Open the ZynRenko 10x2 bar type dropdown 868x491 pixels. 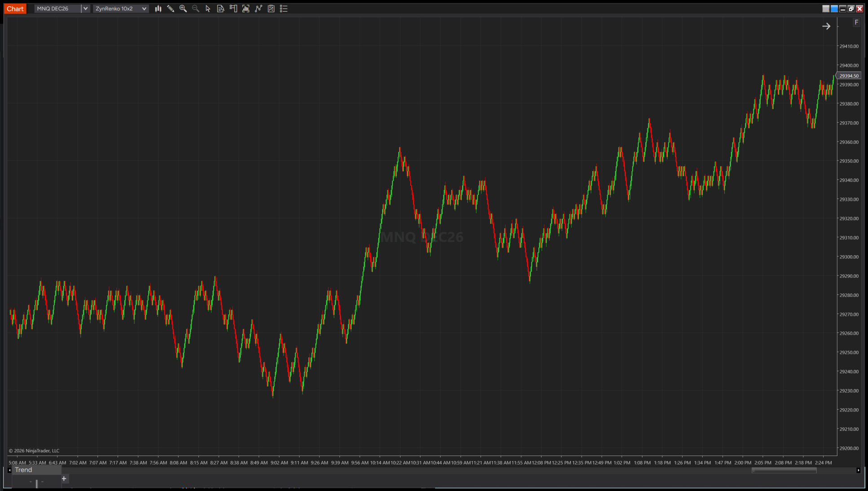[x=121, y=9]
